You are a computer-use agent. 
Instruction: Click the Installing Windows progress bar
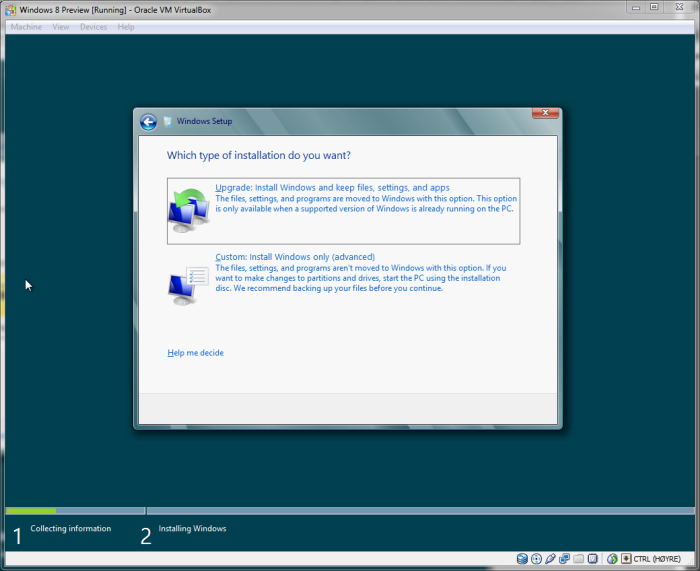pyautogui.click(x=421, y=510)
